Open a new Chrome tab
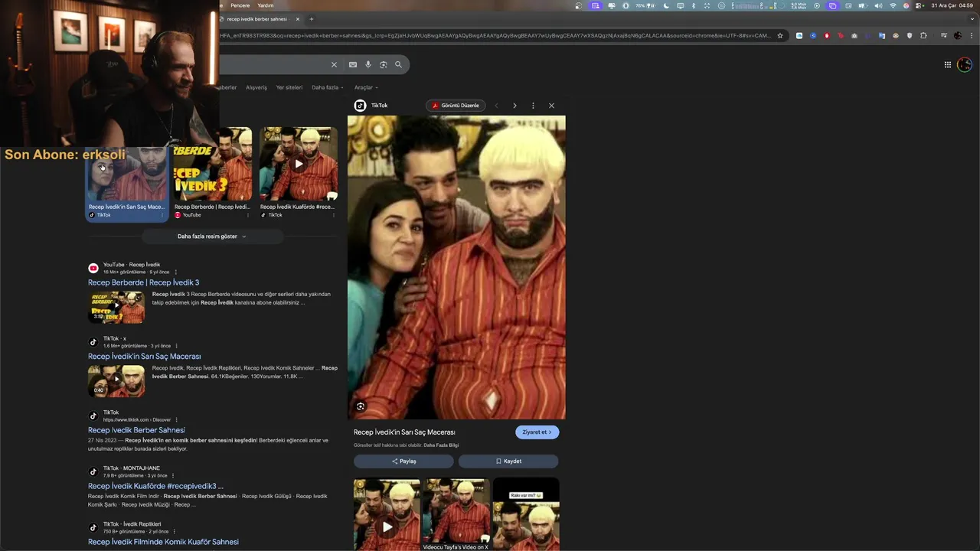980x551 pixels. 312,19
